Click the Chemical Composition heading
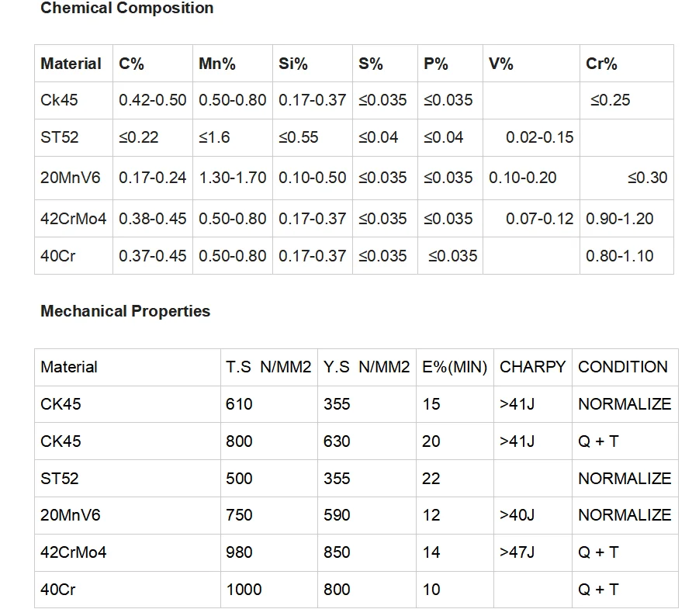699x616 pixels. (126, 9)
